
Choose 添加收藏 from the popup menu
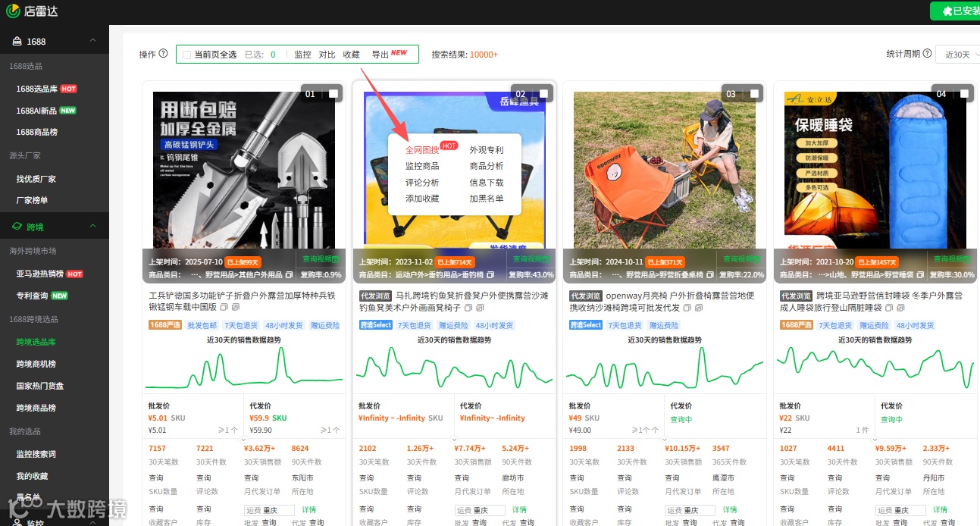pyautogui.click(x=422, y=199)
